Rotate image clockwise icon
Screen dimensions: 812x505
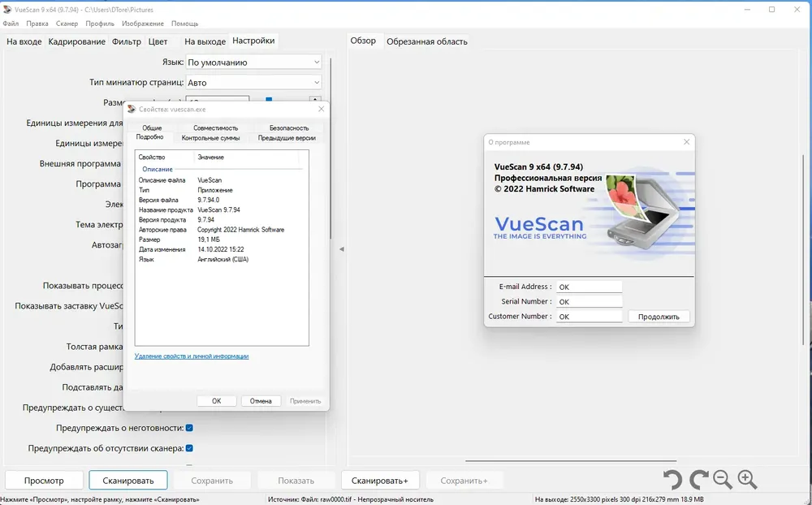698,480
